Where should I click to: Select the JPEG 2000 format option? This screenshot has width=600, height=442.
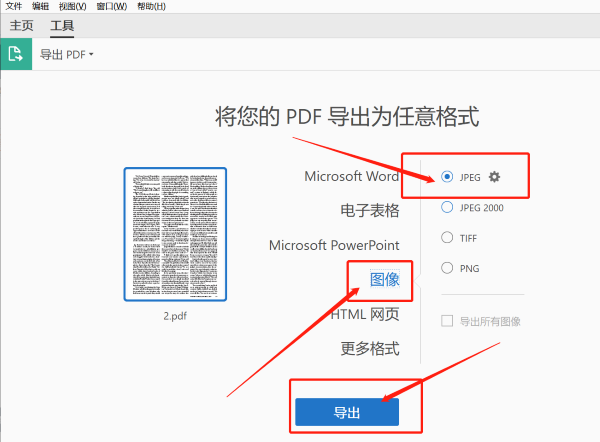click(447, 207)
